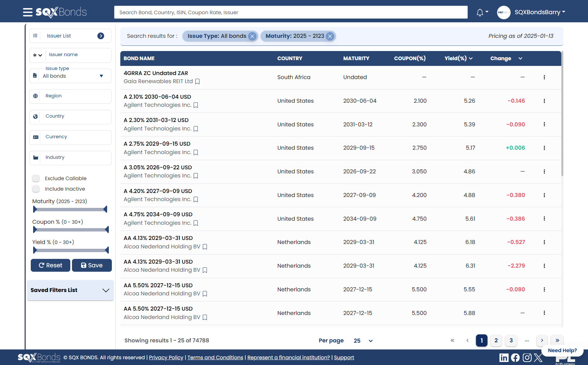This screenshot has width=588, height=365.
Task: Open the Issue type All bonds dropdown
Action: coord(70,76)
